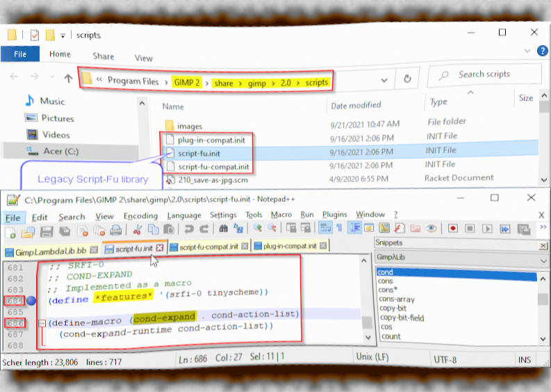
Task: Click the Paste icon
Action: pyautogui.click(x=169, y=229)
